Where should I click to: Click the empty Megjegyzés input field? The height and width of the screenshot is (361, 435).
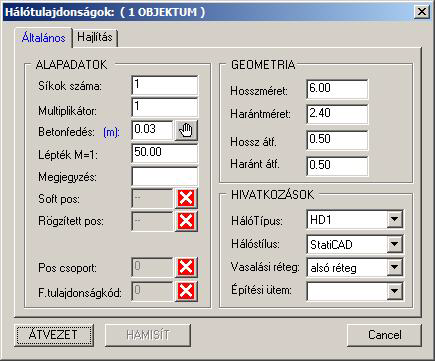point(165,176)
